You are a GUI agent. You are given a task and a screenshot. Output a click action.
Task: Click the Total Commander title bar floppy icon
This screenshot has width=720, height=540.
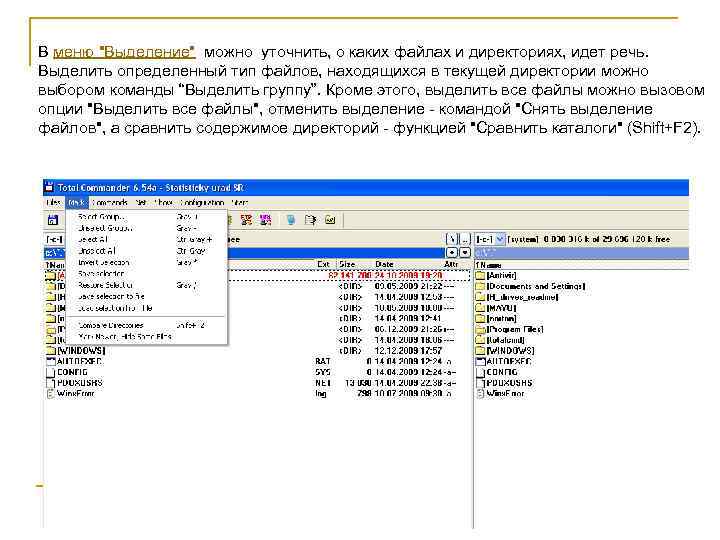tap(49, 187)
